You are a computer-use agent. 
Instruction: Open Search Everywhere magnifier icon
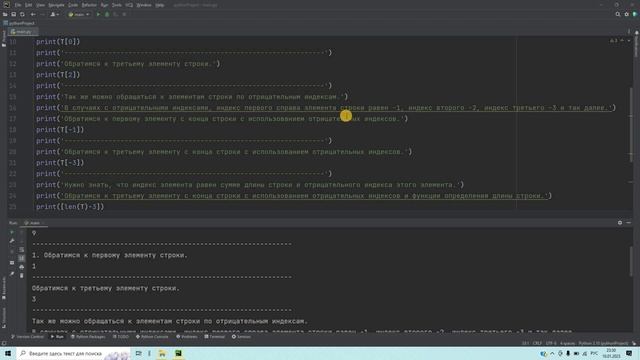(x=618, y=14)
